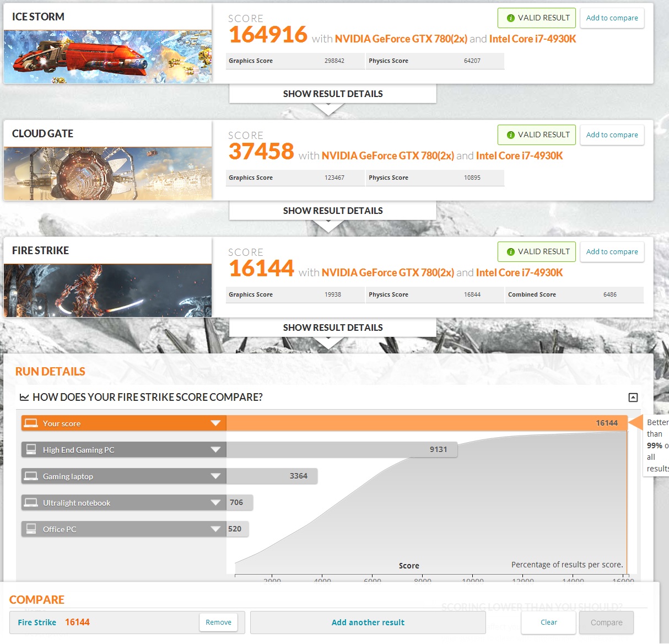Click 'Better than 99% of all results' tooltip
The height and width of the screenshot is (644, 669).
(x=656, y=446)
